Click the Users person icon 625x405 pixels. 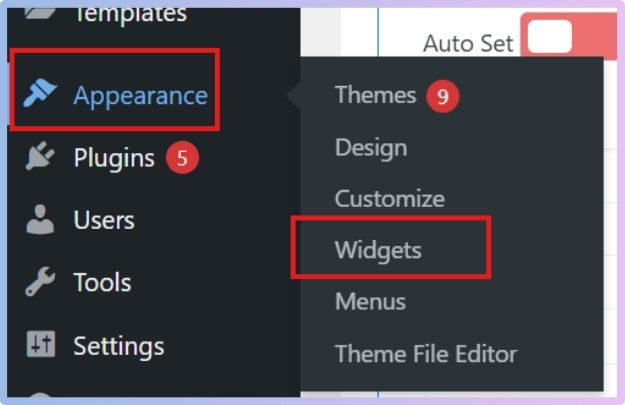click(x=41, y=220)
